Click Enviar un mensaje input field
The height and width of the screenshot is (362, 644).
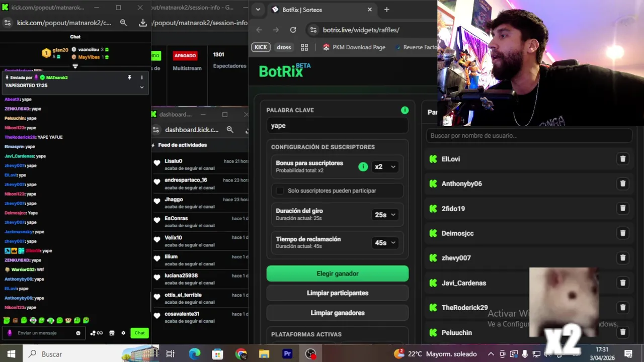pyautogui.click(x=44, y=333)
